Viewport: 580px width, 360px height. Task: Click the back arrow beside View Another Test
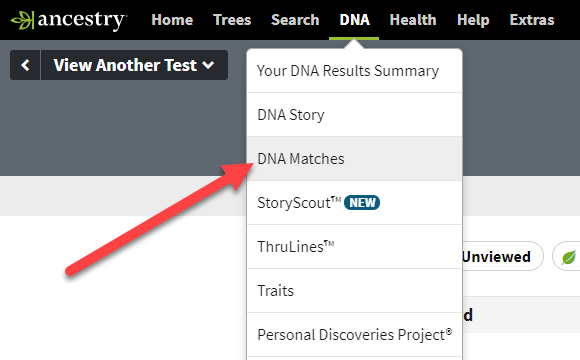tap(25, 65)
